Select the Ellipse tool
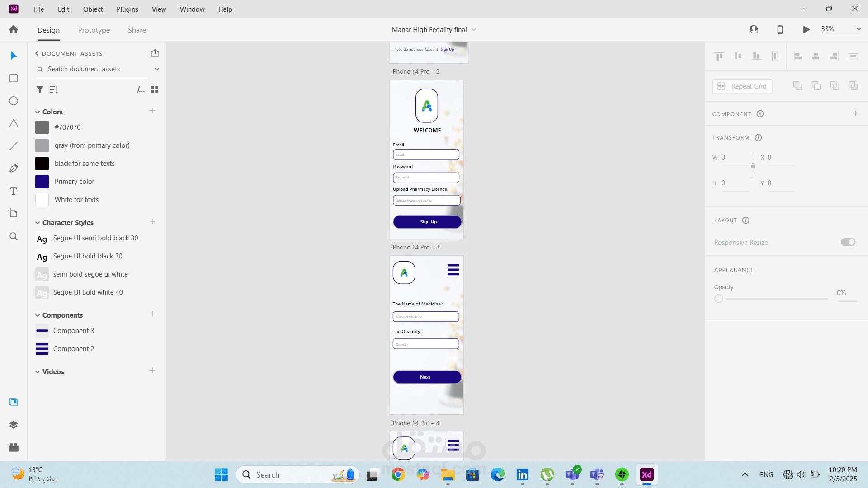 click(14, 101)
